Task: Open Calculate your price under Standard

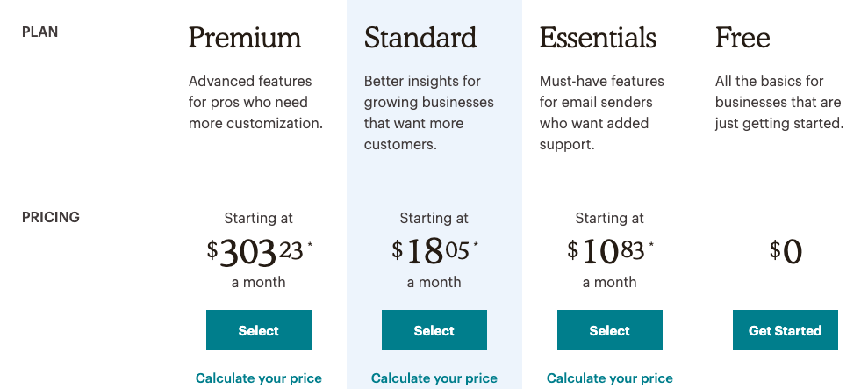Action: (434, 378)
